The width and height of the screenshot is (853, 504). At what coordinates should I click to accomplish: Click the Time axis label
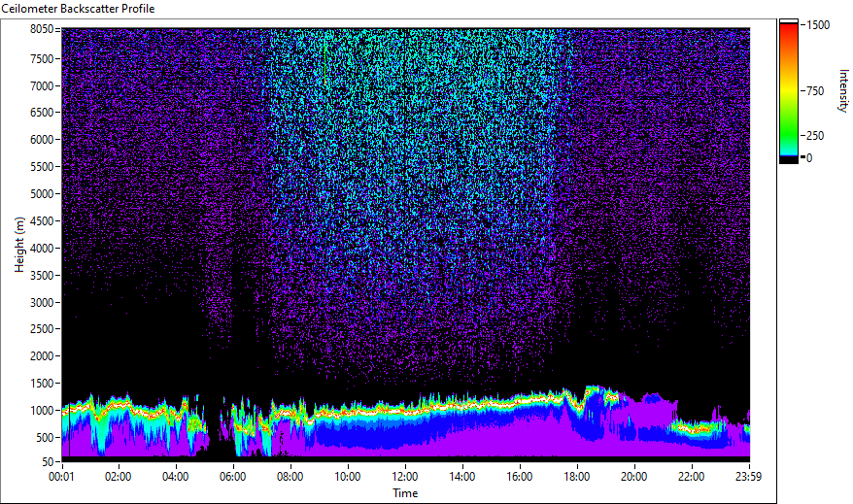pos(405,493)
